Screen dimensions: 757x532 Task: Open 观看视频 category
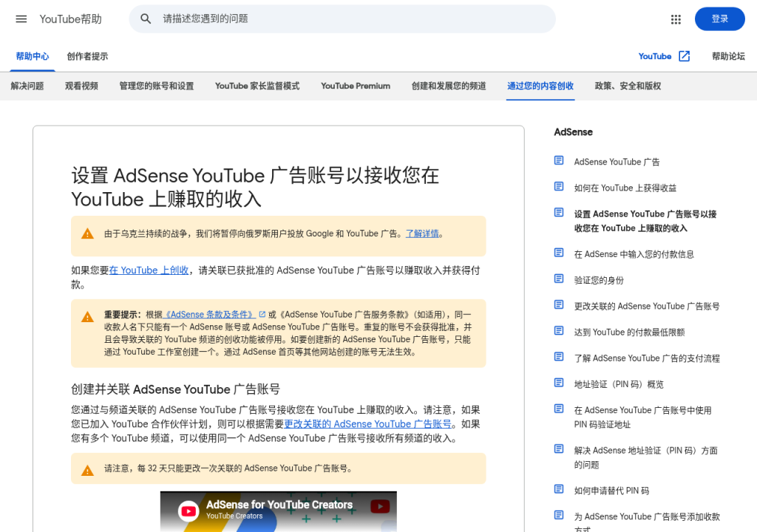click(x=81, y=86)
